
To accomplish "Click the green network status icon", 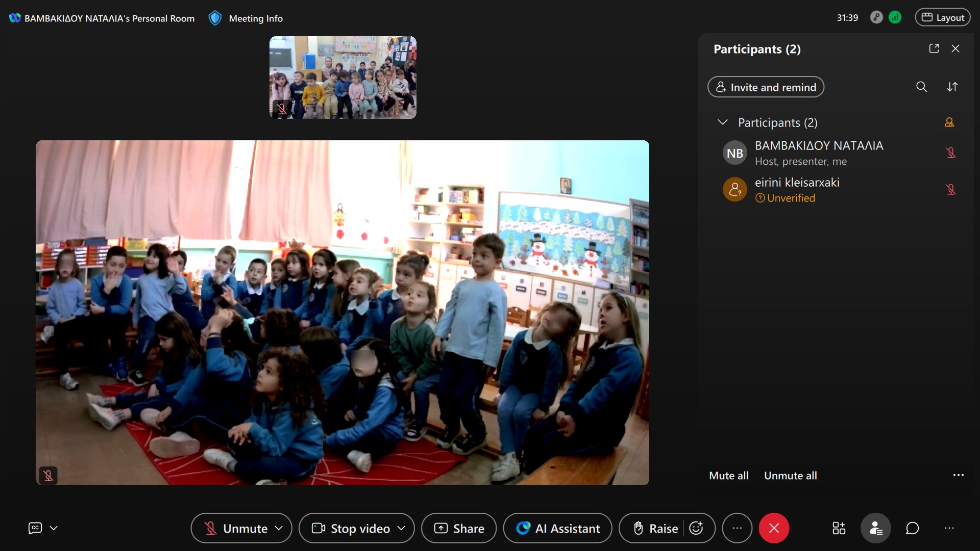I will coord(895,17).
